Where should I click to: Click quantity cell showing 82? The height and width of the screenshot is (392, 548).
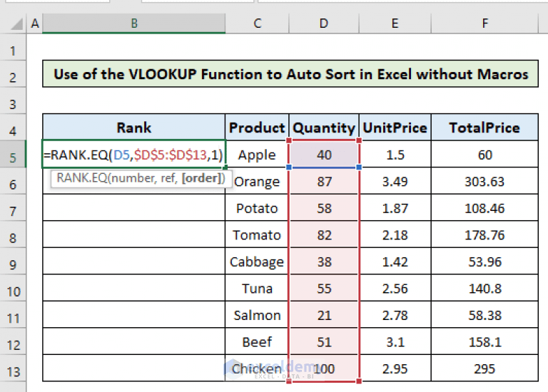[x=324, y=234]
